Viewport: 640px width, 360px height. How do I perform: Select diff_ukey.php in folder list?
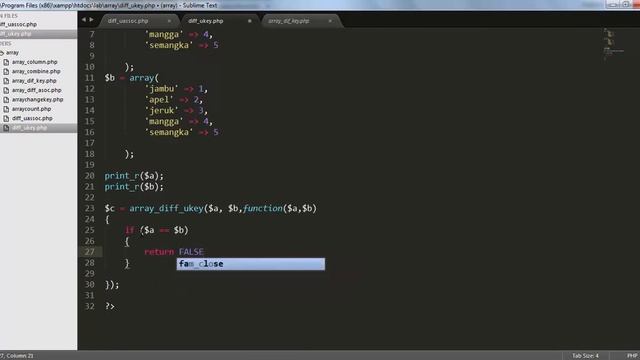click(29, 128)
